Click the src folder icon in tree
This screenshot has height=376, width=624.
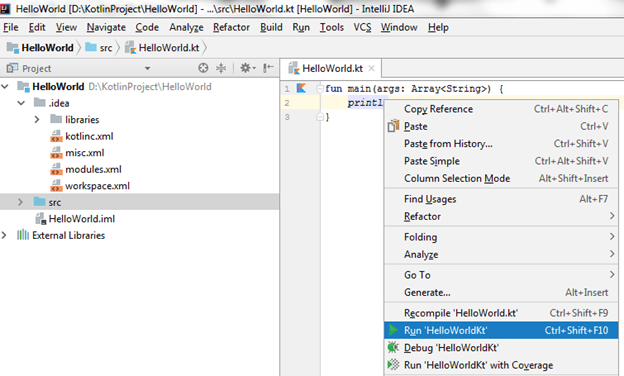click(x=39, y=202)
